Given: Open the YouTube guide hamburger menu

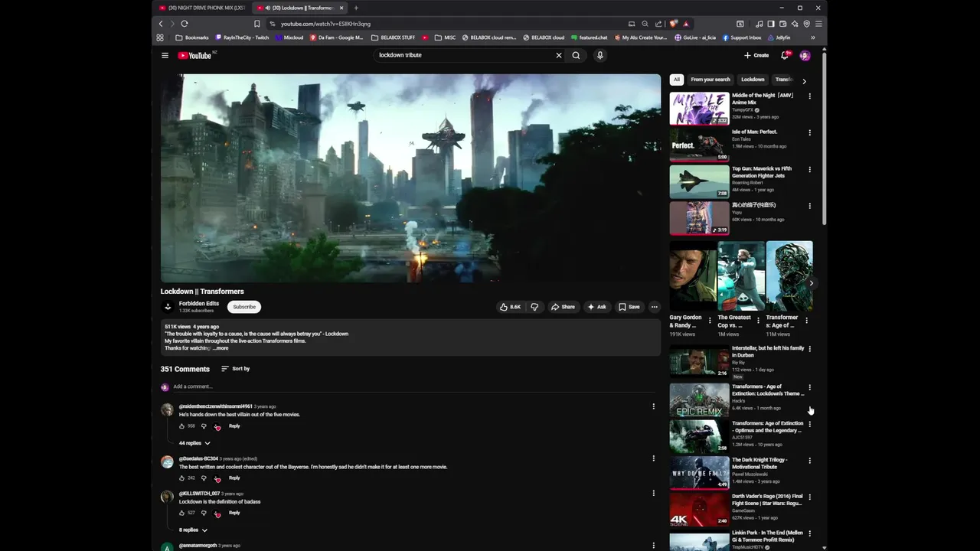Looking at the screenshot, I should pos(165,55).
